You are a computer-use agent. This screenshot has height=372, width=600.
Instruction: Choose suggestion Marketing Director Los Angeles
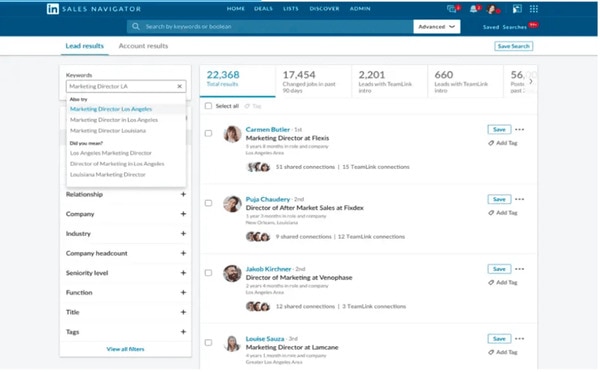111,109
